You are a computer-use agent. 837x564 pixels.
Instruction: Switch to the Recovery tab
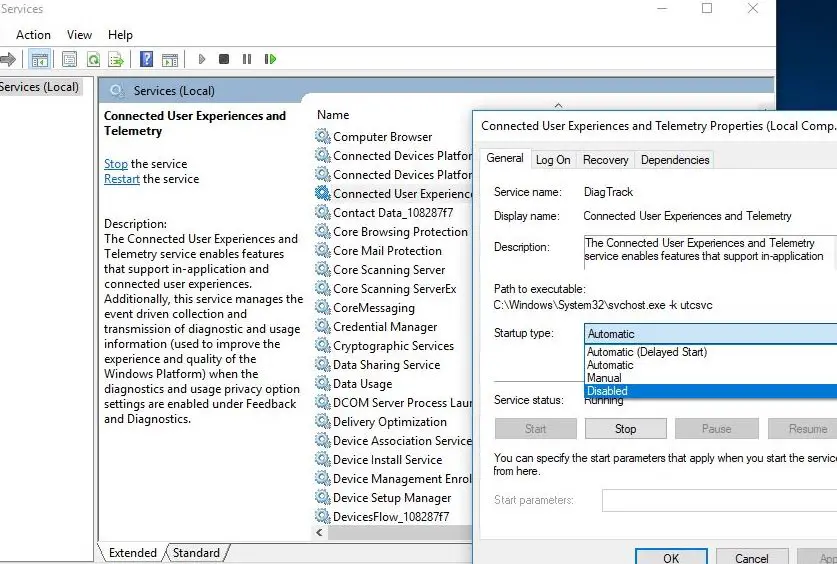tap(605, 160)
